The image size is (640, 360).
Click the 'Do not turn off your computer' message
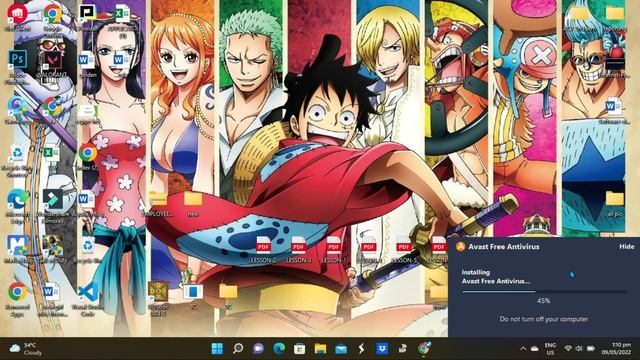[544, 319]
